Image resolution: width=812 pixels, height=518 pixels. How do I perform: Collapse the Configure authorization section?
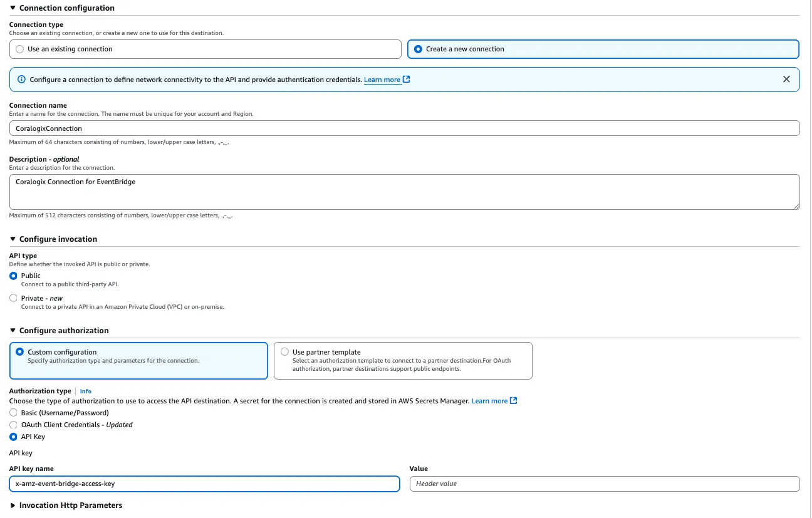pyautogui.click(x=13, y=331)
